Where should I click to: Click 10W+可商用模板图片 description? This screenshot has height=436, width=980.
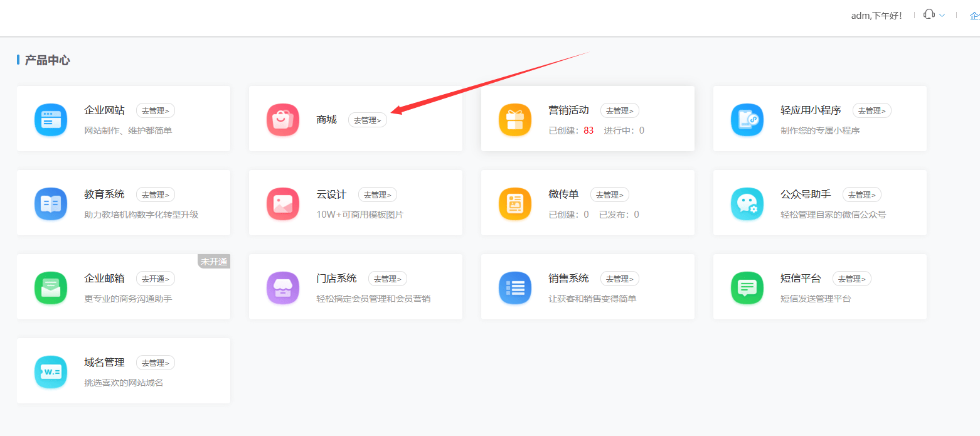click(360, 215)
